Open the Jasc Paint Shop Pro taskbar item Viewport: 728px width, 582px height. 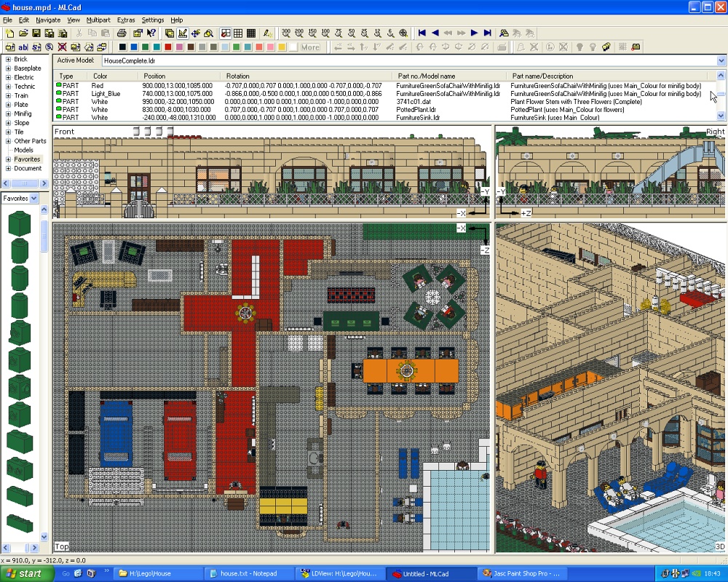pos(522,574)
